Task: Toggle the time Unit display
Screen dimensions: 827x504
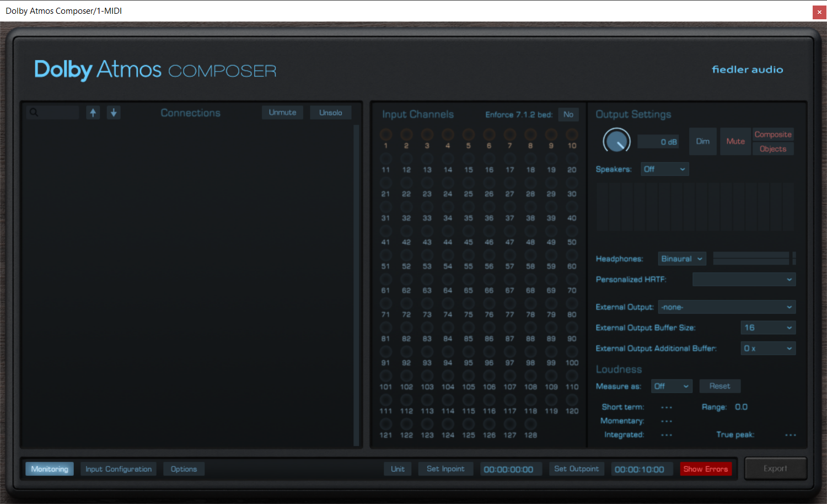Action: point(398,469)
